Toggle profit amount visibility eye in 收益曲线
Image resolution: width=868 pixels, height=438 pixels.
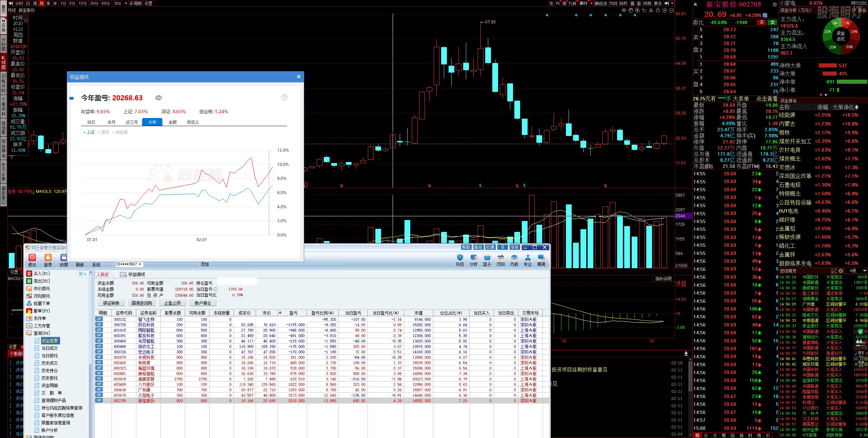point(158,98)
